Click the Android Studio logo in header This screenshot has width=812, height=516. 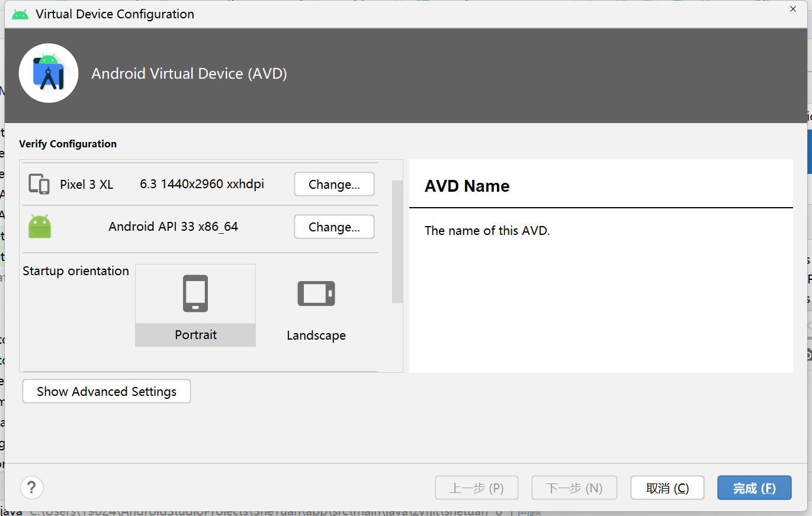pos(49,73)
